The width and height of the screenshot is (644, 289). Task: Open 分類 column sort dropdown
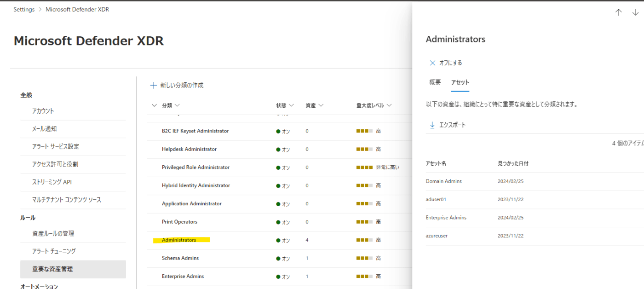[x=177, y=105]
